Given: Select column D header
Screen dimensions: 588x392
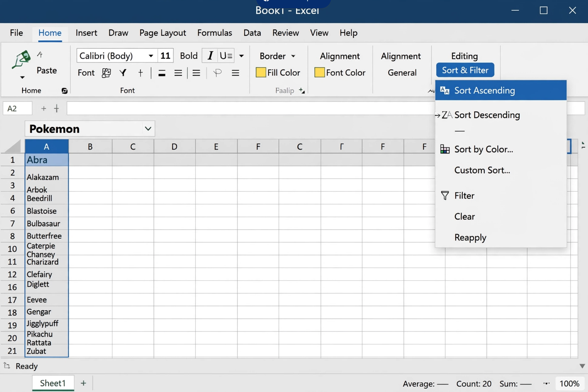Looking at the screenshot, I should [174, 147].
